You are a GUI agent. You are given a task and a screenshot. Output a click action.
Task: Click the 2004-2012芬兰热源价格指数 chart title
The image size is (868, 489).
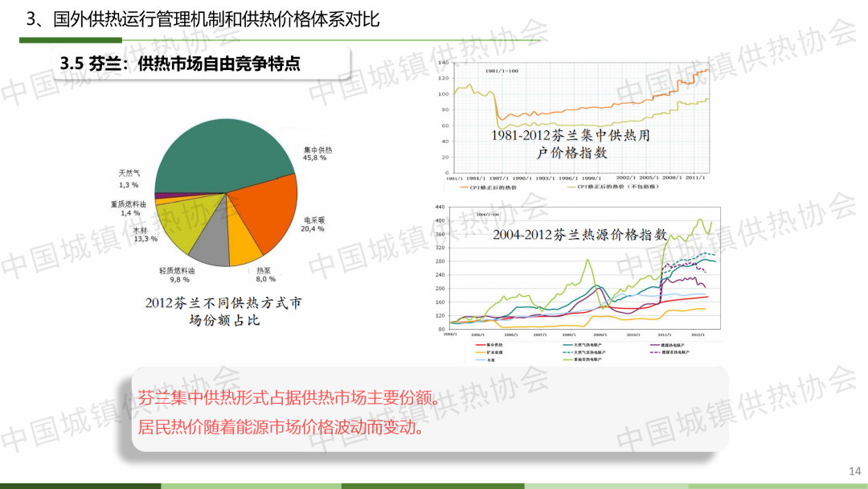[x=579, y=235]
